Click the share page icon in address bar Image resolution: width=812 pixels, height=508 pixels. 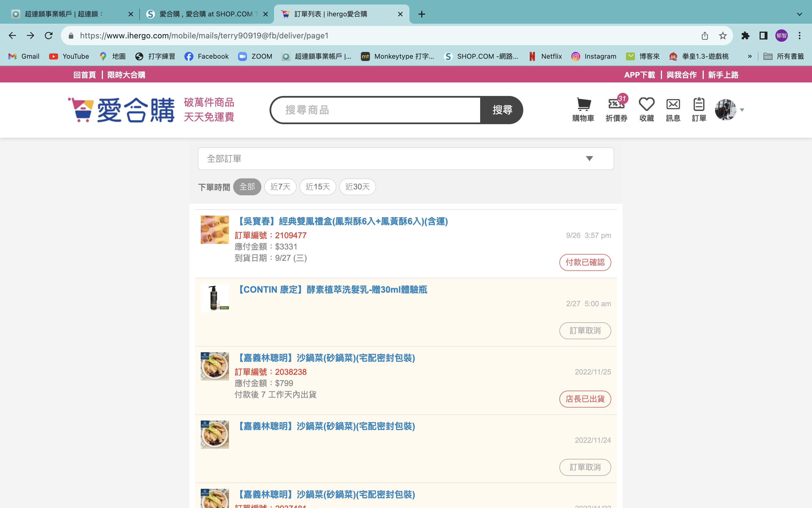click(x=705, y=36)
